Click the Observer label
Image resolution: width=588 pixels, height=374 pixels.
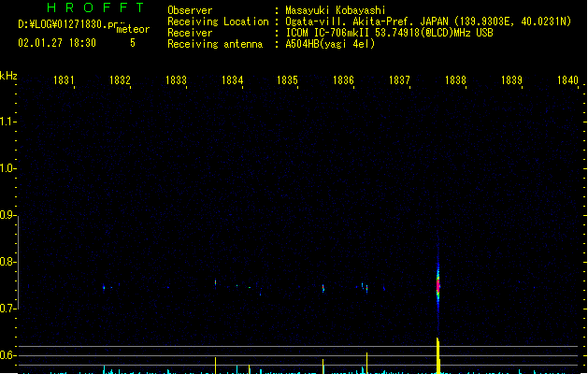click(x=190, y=10)
